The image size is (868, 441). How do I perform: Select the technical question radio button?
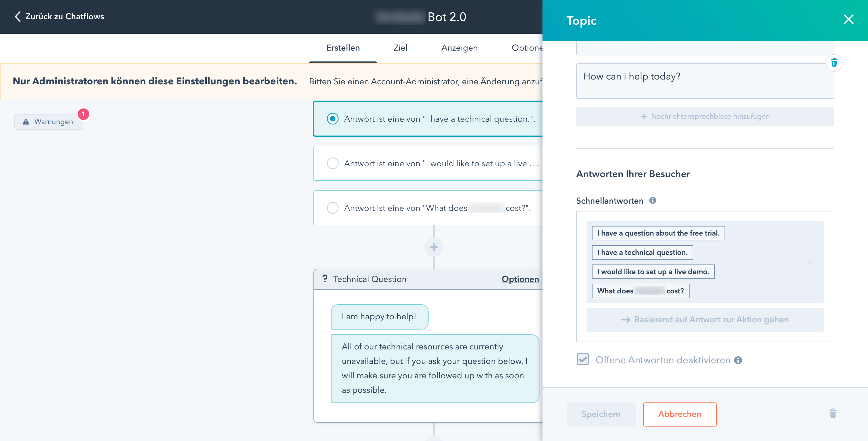click(332, 119)
